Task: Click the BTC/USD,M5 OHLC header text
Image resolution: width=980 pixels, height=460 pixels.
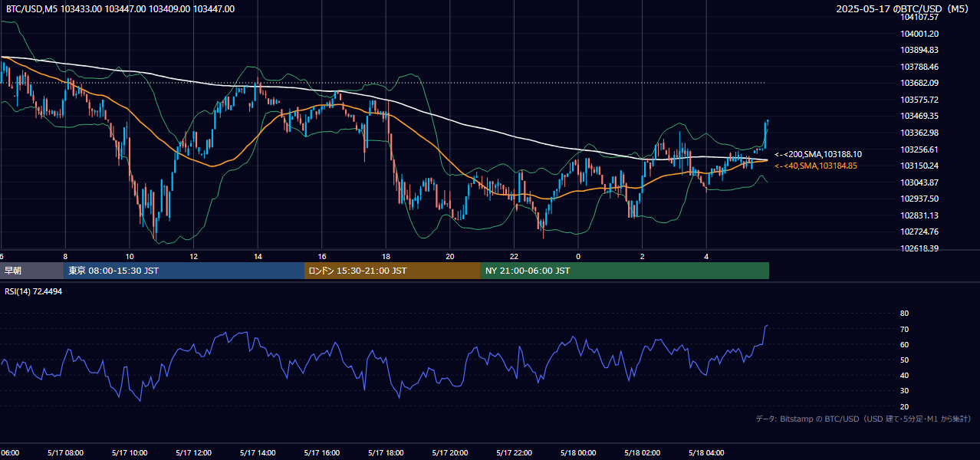Action: (120, 8)
